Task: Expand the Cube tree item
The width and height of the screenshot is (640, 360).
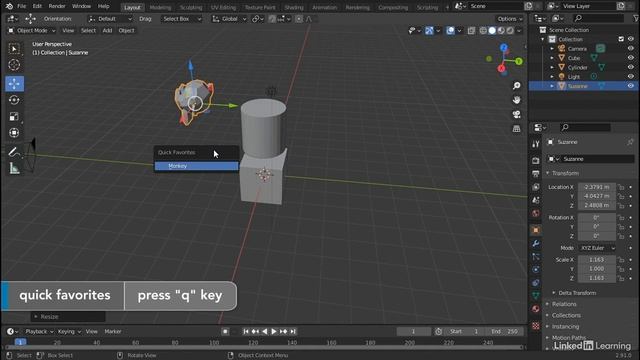Action: pyautogui.click(x=552, y=58)
